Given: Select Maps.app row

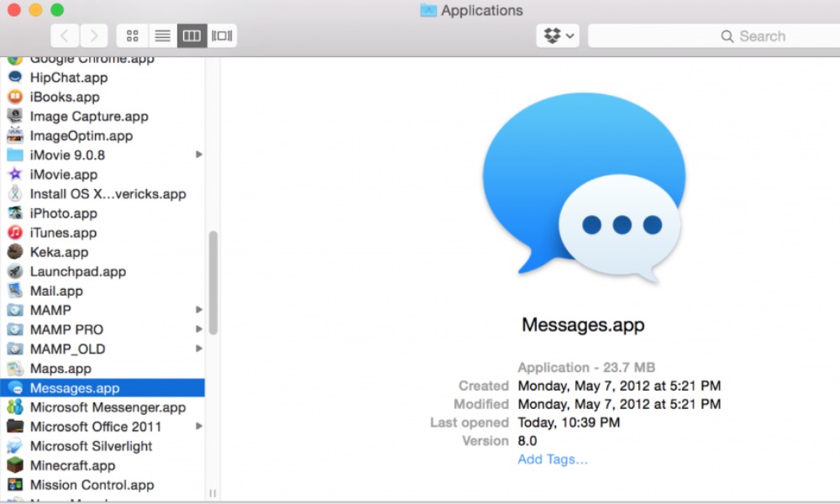Looking at the screenshot, I should 102,369.
